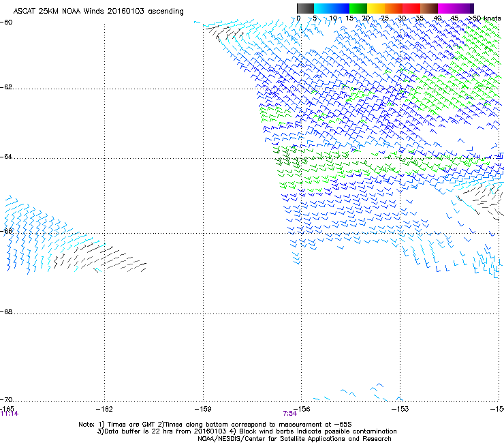
Task: Click the latitude label -64
Action: 6,157
